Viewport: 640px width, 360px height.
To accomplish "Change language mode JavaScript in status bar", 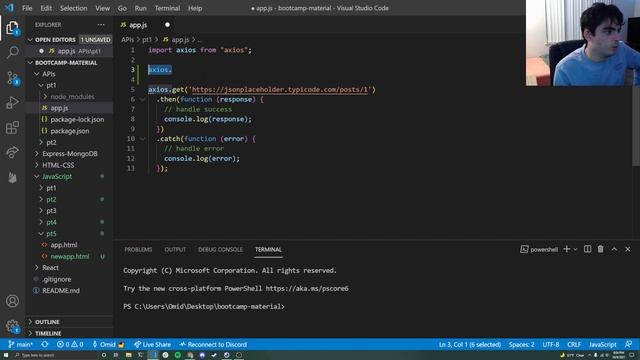I will [x=603, y=344].
